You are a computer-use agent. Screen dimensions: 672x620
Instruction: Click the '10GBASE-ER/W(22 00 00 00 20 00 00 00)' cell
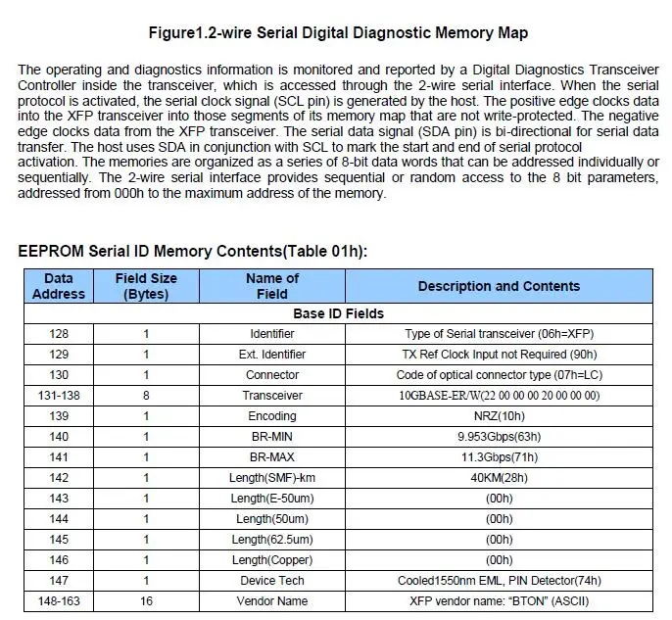(x=499, y=396)
